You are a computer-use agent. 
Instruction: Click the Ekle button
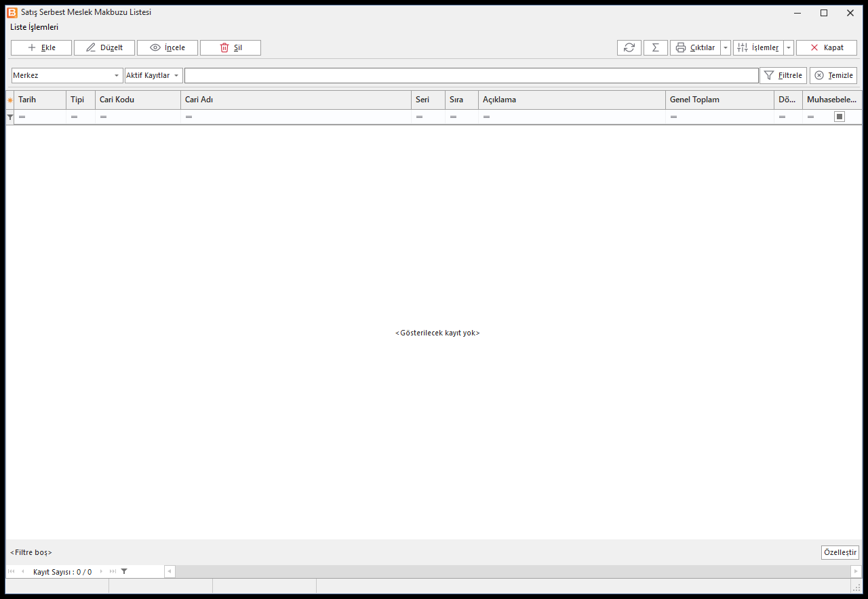tap(41, 47)
